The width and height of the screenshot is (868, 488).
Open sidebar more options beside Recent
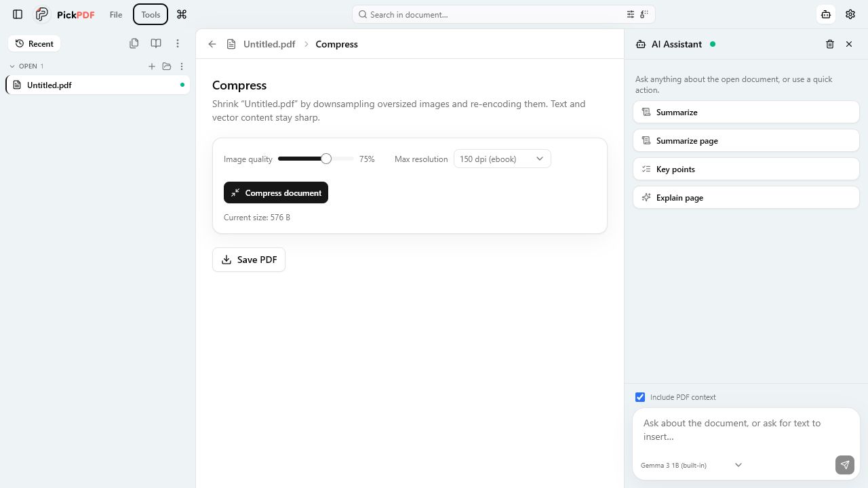coord(178,43)
